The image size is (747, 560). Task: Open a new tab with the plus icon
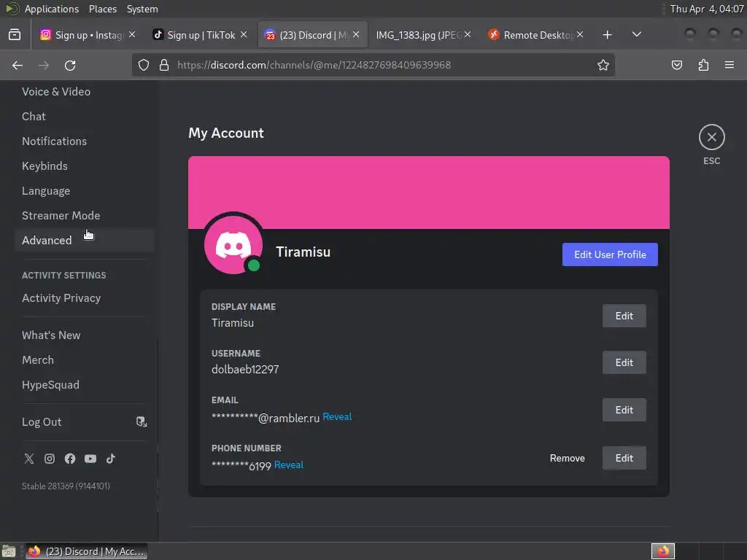[x=607, y=35]
